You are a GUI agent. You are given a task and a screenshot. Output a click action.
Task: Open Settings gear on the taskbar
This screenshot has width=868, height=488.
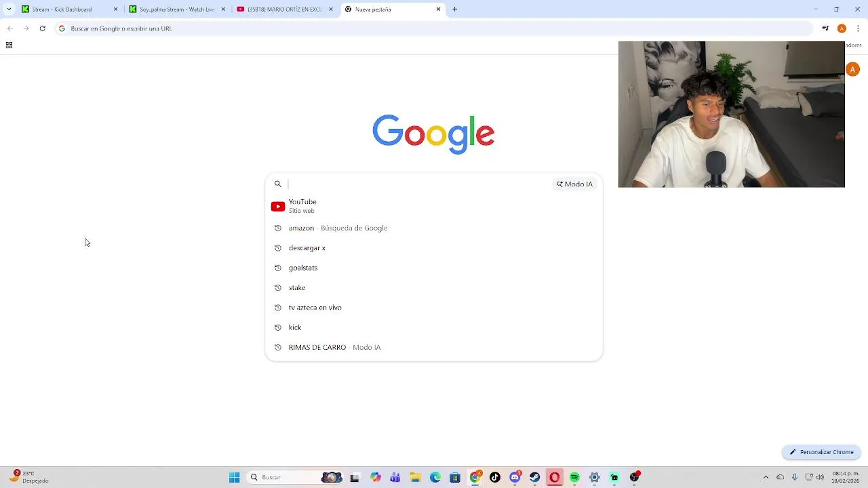point(595,477)
